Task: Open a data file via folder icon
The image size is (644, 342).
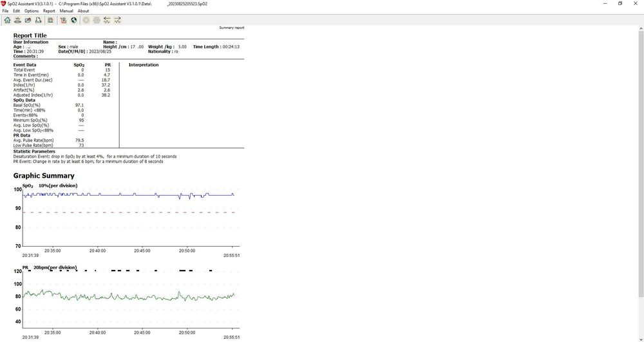Action: pos(28,20)
